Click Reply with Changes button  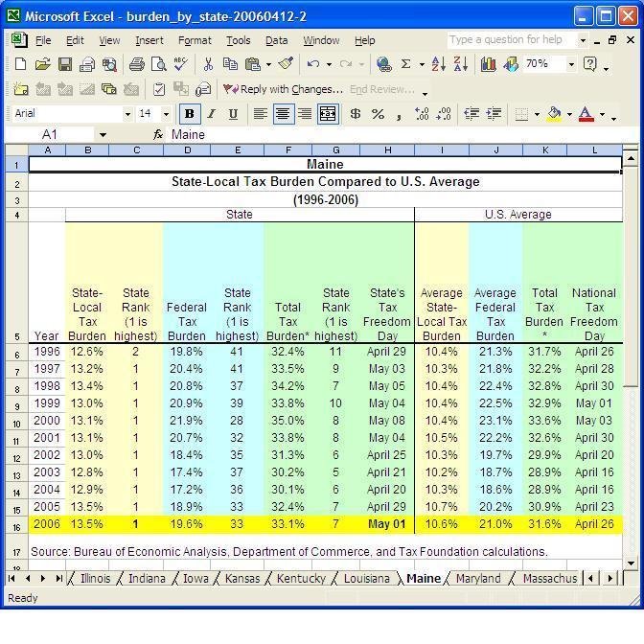pyautogui.click(x=283, y=89)
